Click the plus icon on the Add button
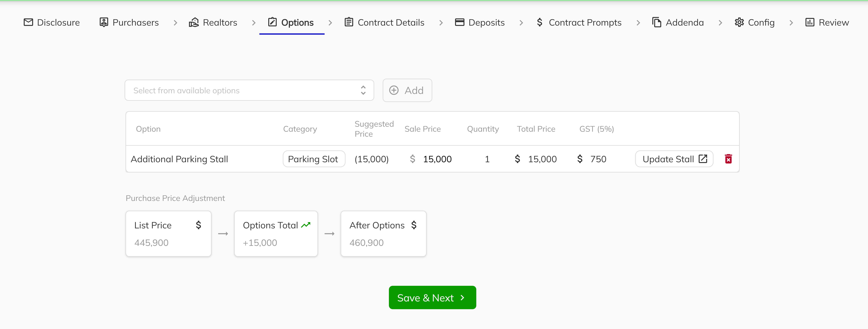 click(x=394, y=90)
